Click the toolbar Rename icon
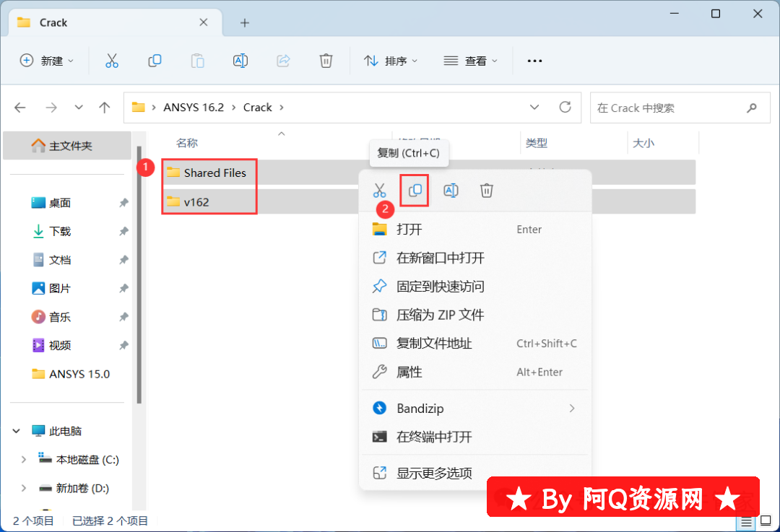 click(240, 61)
